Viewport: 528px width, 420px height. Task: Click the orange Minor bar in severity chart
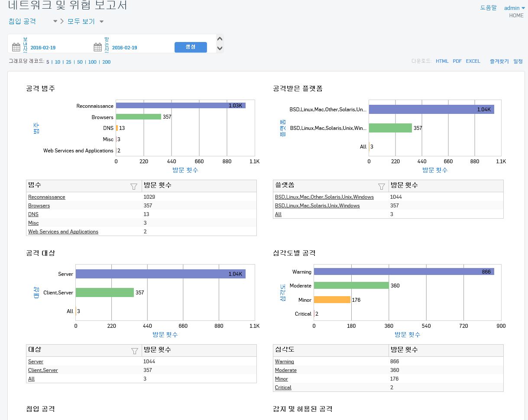tap(332, 300)
